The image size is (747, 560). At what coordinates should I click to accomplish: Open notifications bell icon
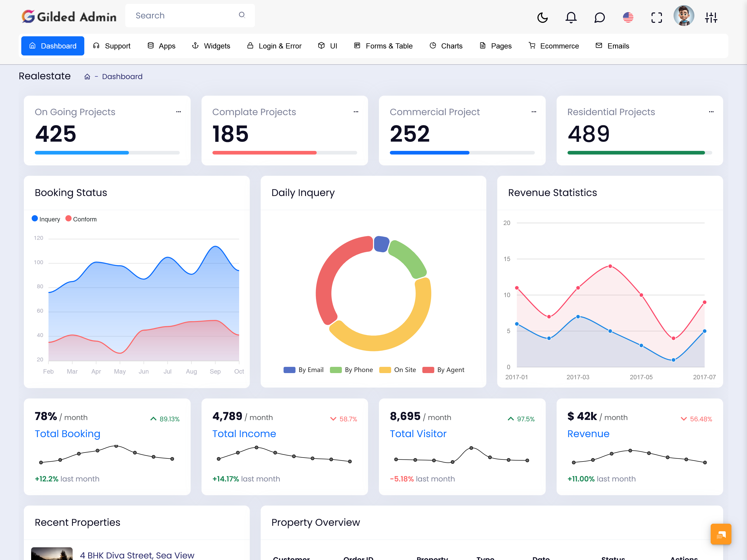571,17
